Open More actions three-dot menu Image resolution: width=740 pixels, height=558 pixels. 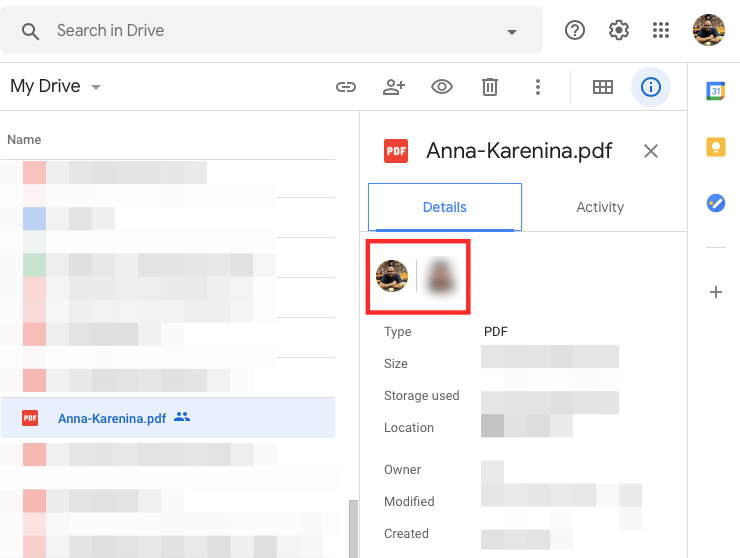(x=538, y=87)
